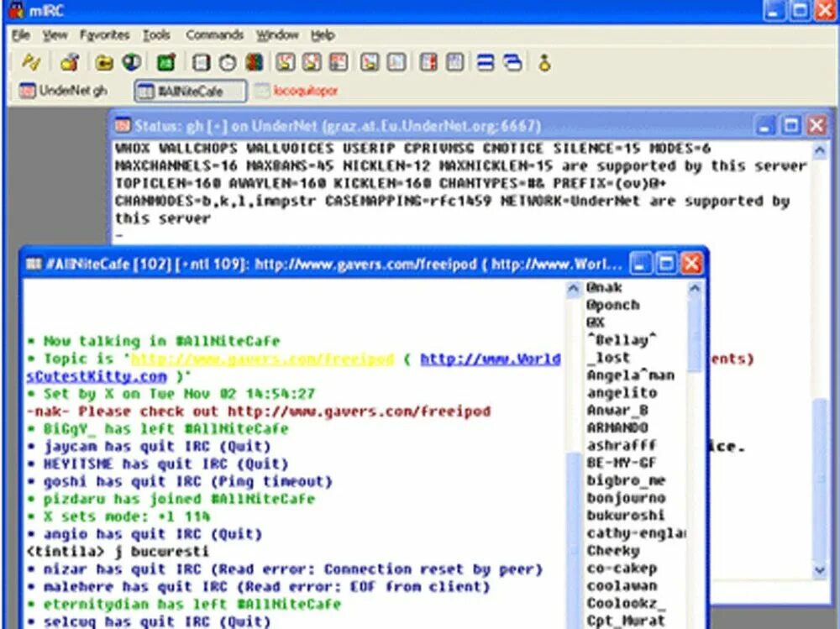Select bukuroshi in the nickname list

coord(626,516)
